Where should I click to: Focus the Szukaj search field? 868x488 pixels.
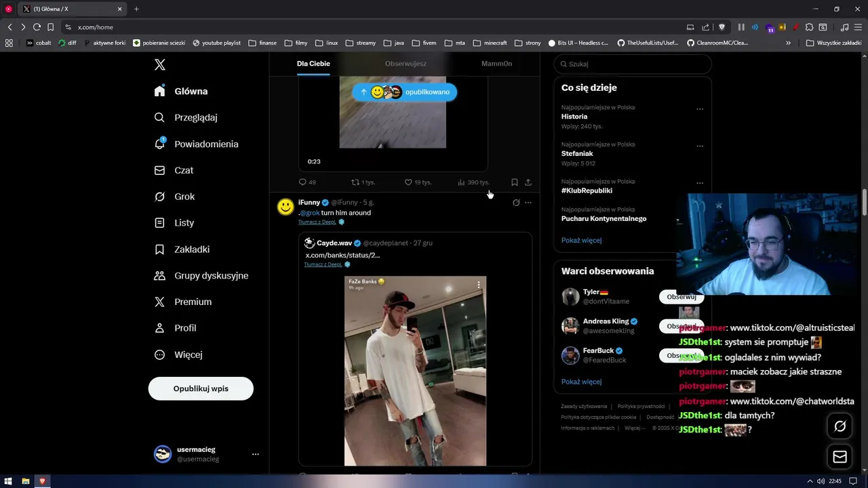[632, 64]
